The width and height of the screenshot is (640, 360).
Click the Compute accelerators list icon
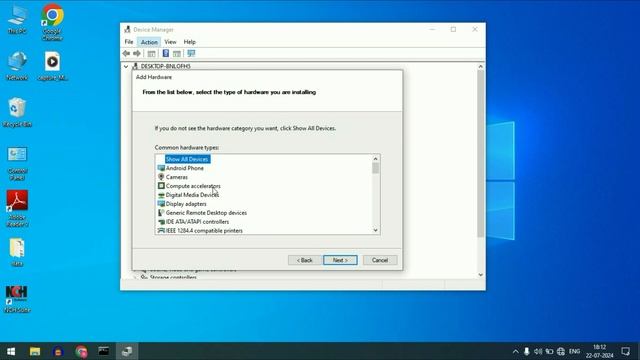[x=161, y=186]
